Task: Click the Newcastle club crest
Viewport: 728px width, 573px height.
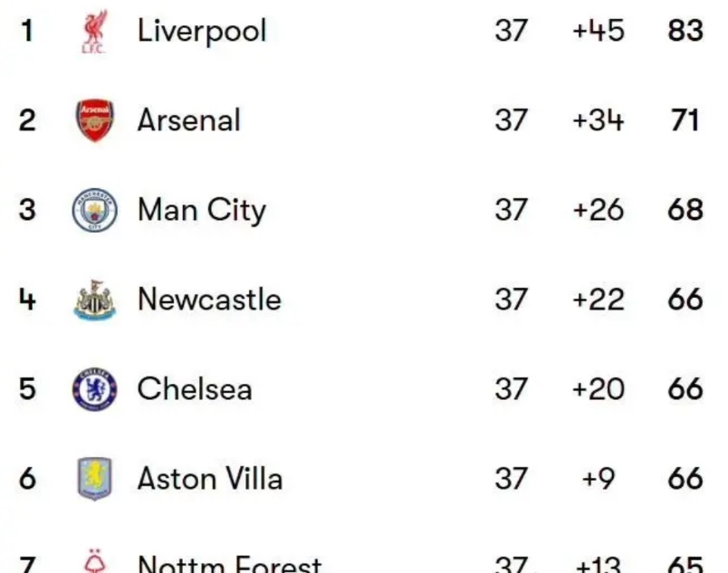Action: click(x=95, y=300)
